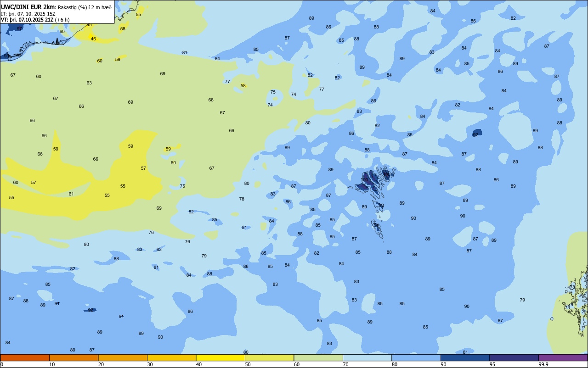Click the 'UWC/DINI EUR 2km' map title
Image resolution: width=588 pixels, height=368 pixels.
(28, 7)
